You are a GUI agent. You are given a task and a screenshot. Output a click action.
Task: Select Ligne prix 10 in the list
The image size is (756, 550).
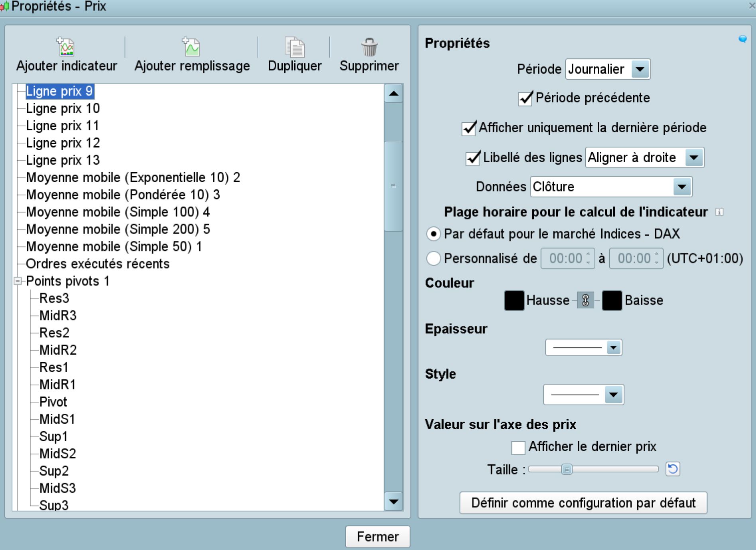point(63,108)
